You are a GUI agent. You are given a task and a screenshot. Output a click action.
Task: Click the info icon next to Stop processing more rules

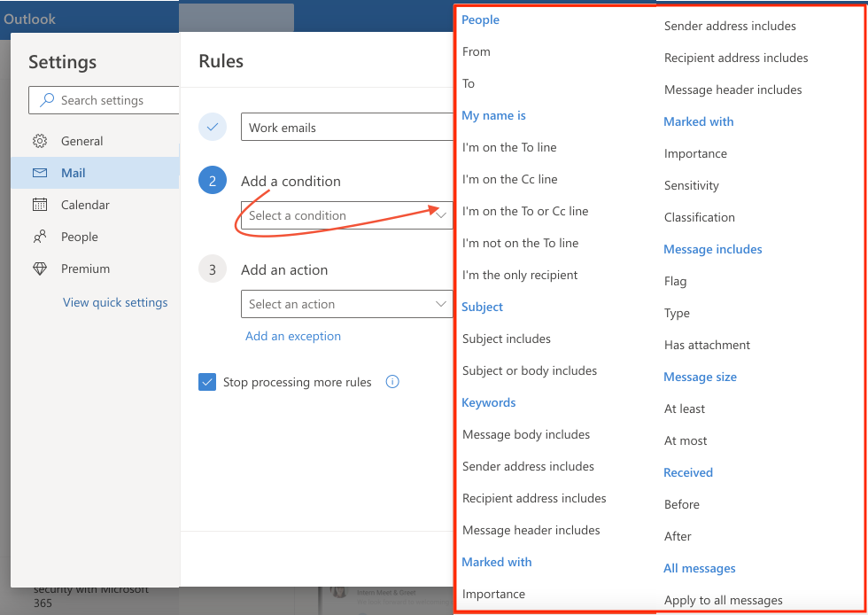coord(391,382)
